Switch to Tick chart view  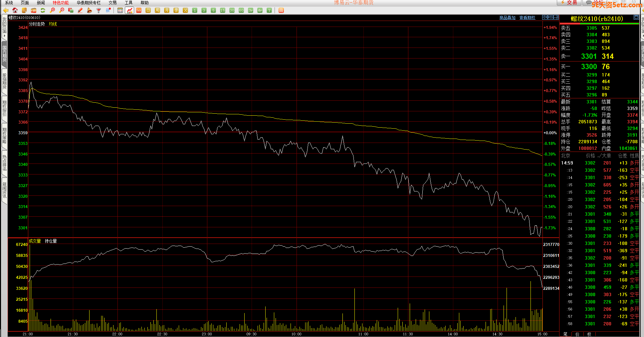point(139,11)
